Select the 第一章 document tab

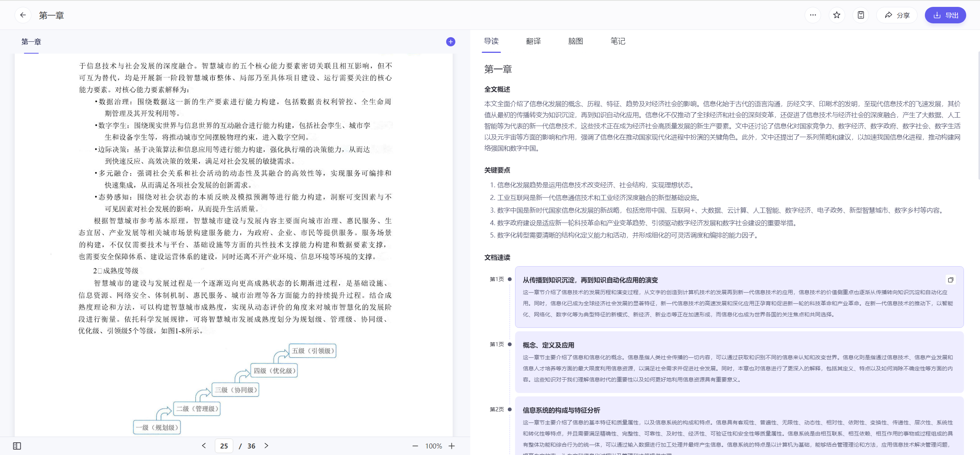[x=31, y=42]
